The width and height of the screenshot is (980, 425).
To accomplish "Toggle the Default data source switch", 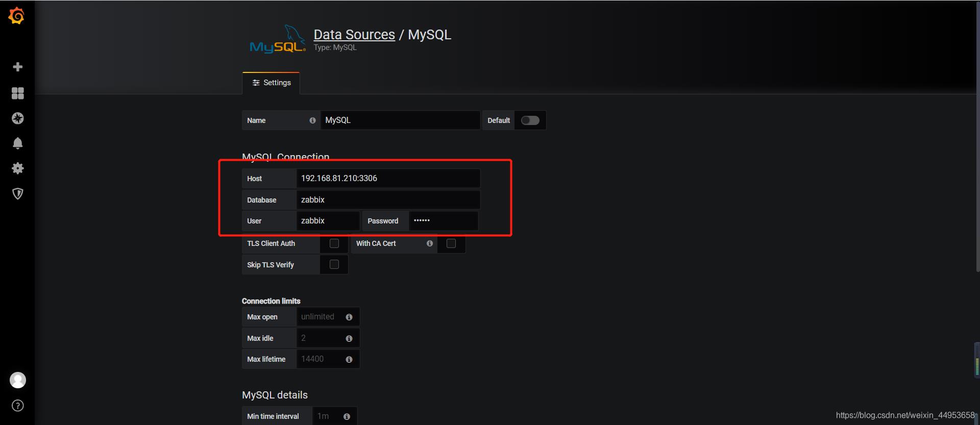I will (530, 120).
